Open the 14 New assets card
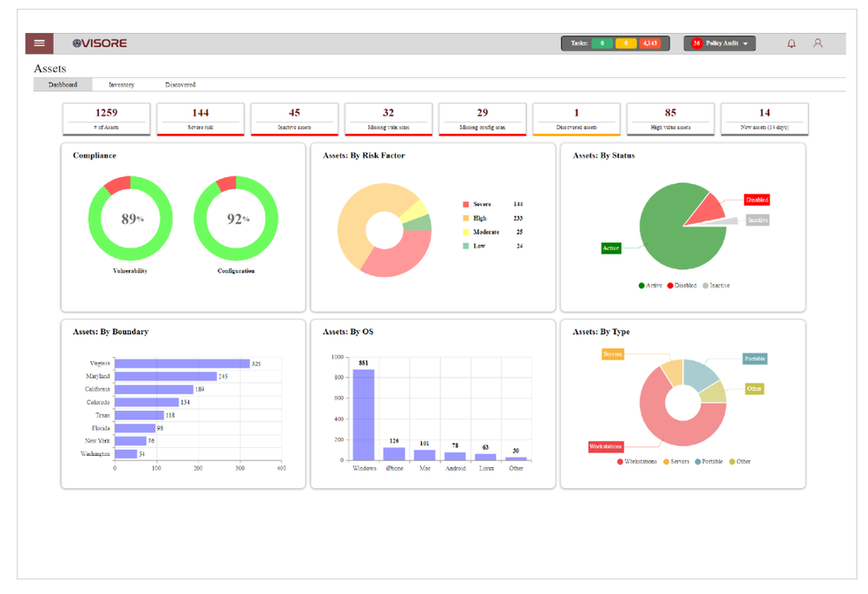The image size is (868, 594). coord(765,119)
